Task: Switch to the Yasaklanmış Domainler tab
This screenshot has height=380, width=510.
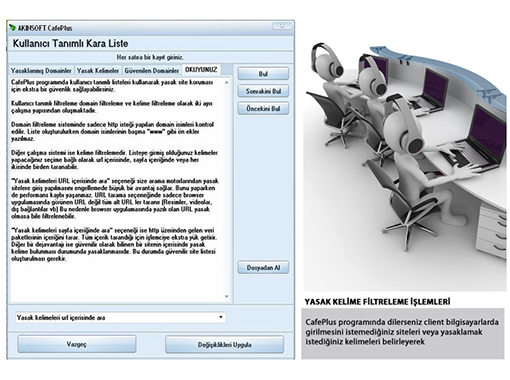Action: pos(41,70)
